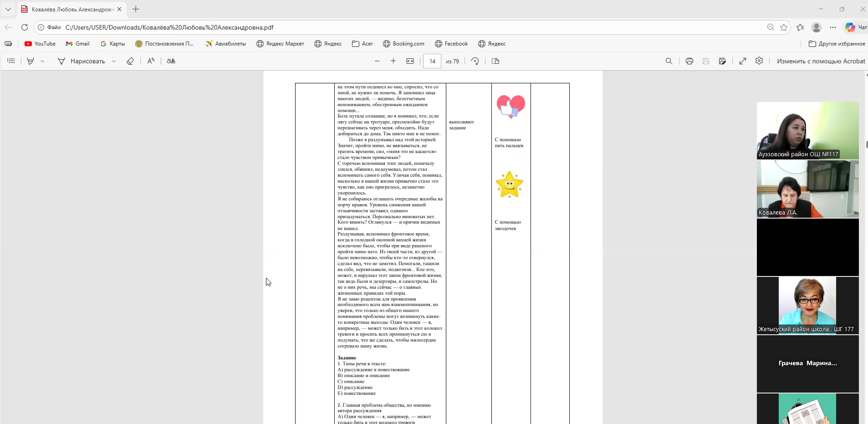Open the YouTube bookmark
The height and width of the screenshot is (424, 868).
point(40,44)
